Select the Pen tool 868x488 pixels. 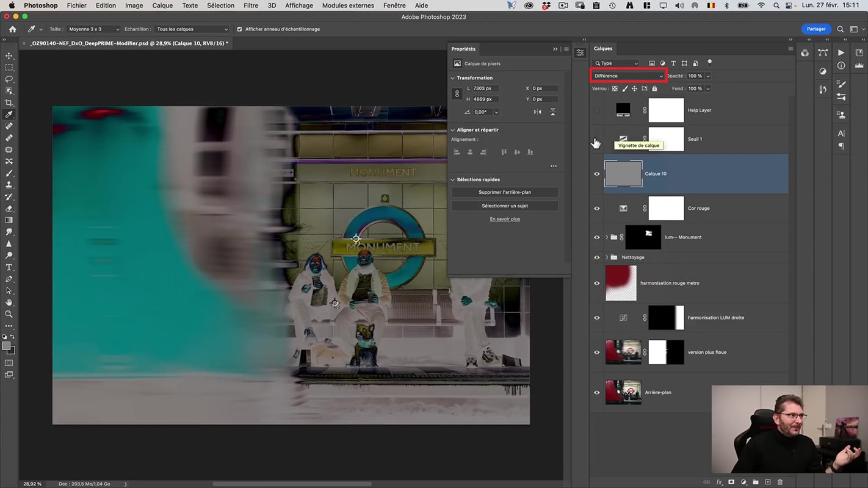pos(9,279)
